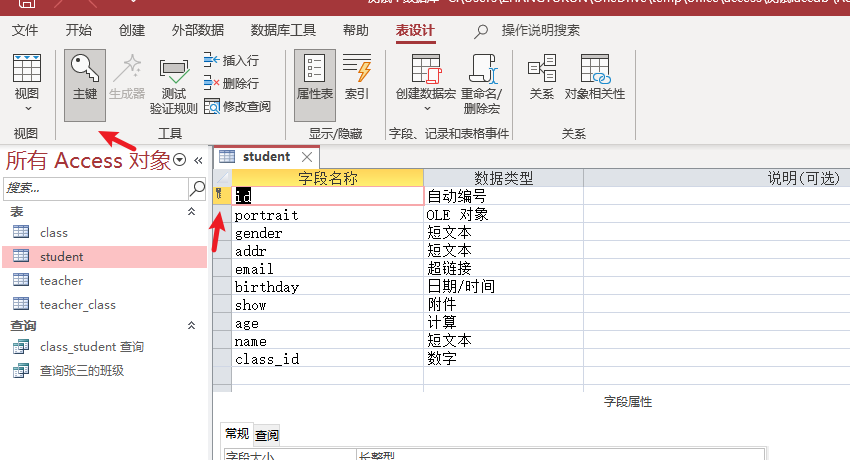
Task: Click 重命名/删除宏 button
Action: tap(481, 84)
